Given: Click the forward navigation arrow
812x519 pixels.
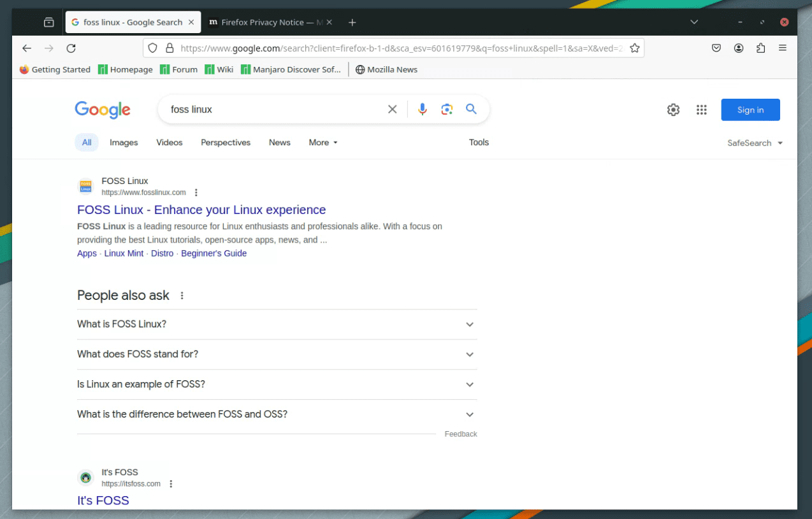Looking at the screenshot, I should (x=49, y=48).
